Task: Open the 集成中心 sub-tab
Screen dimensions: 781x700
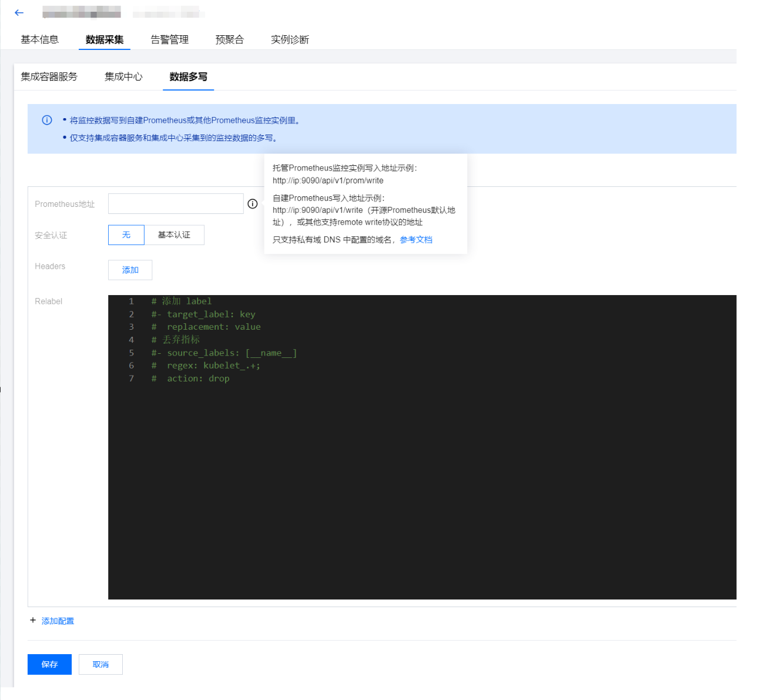Action: tap(123, 76)
